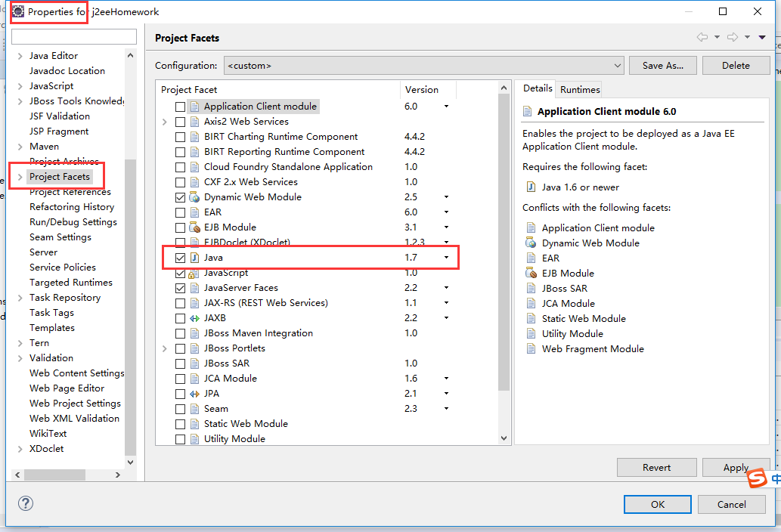Open the Server properties page

pos(43,252)
